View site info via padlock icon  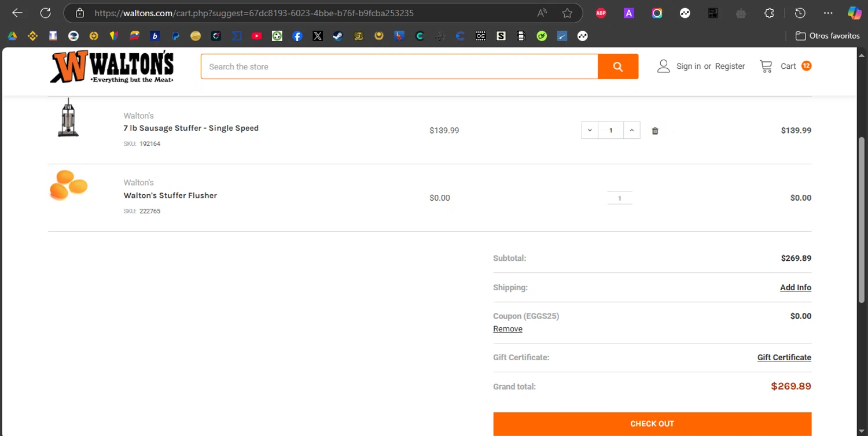click(80, 13)
